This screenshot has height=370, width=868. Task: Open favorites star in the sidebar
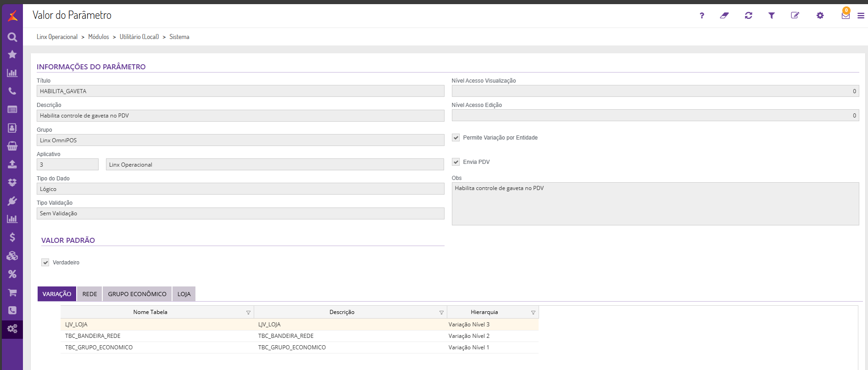12,55
